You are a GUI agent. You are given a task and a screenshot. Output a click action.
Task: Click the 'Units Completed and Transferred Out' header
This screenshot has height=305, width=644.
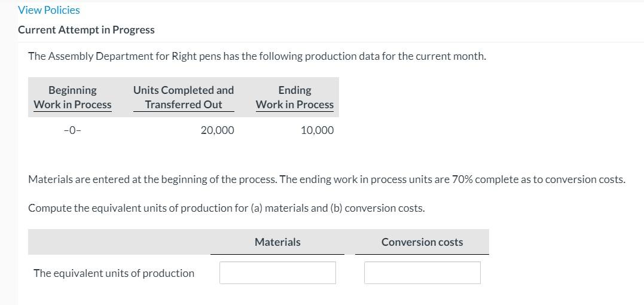(x=184, y=97)
